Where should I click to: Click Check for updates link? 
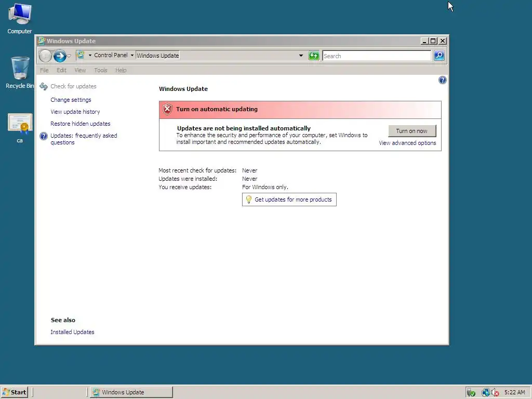(x=73, y=86)
